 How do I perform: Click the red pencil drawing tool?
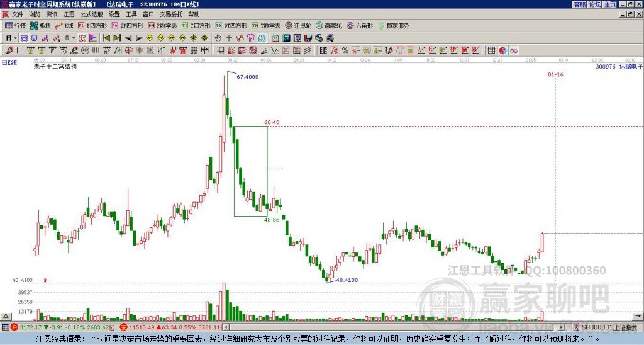point(9,50)
